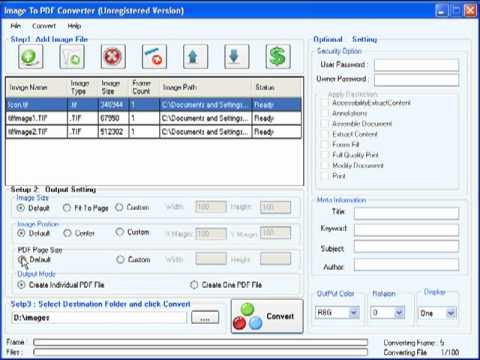Minimize the Image To PDF Converter window
Screen dimensions: 480x360
pyautogui.click(x=441, y=11)
